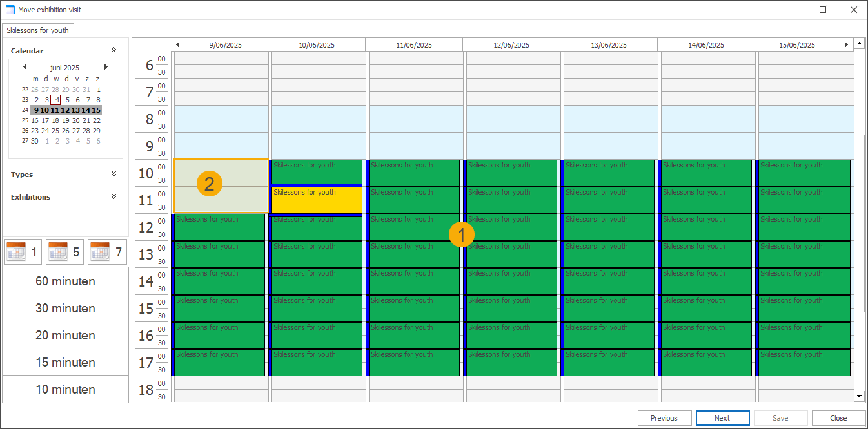Screen dimensions: 868x429
Task: Click the Next button
Action: 722,418
